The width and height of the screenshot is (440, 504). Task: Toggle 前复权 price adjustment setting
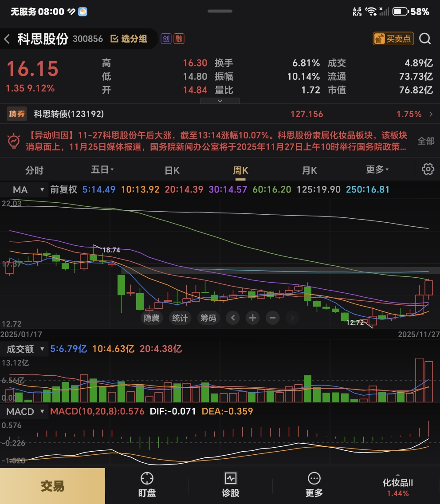63,189
